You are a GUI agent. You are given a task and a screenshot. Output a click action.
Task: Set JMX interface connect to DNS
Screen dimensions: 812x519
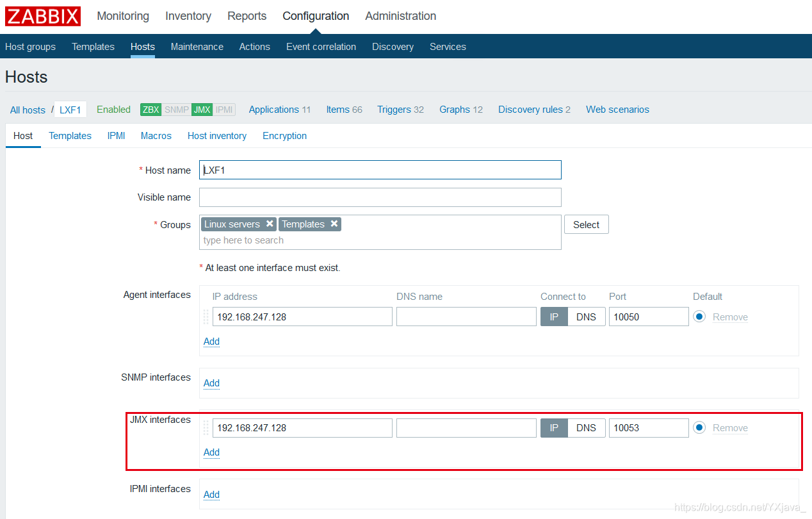tap(586, 427)
